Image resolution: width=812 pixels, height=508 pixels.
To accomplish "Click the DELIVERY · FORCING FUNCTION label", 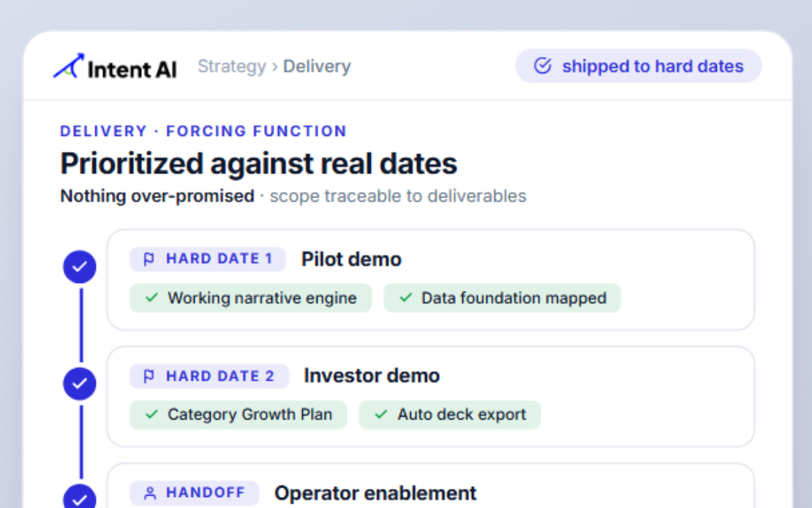I will pyautogui.click(x=203, y=132).
